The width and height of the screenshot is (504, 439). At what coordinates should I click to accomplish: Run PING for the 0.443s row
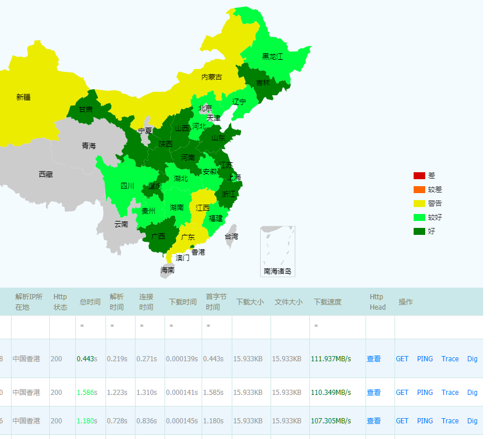point(425,358)
